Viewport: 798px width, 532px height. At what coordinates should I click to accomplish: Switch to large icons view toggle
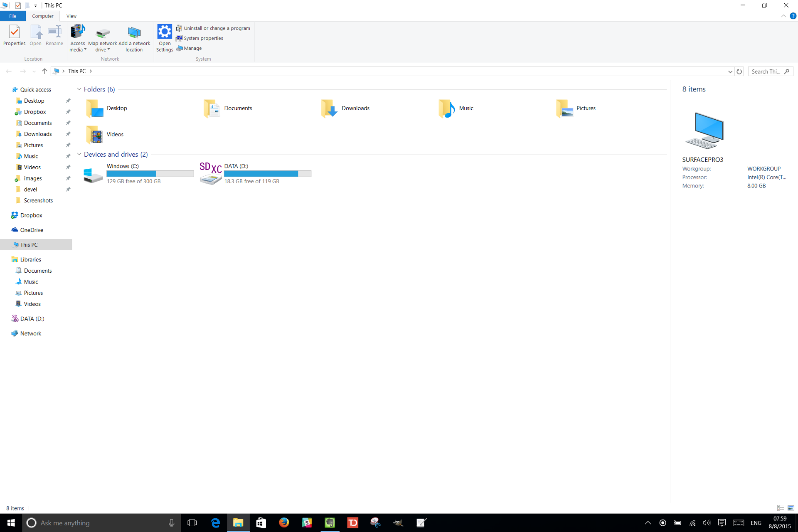791,508
